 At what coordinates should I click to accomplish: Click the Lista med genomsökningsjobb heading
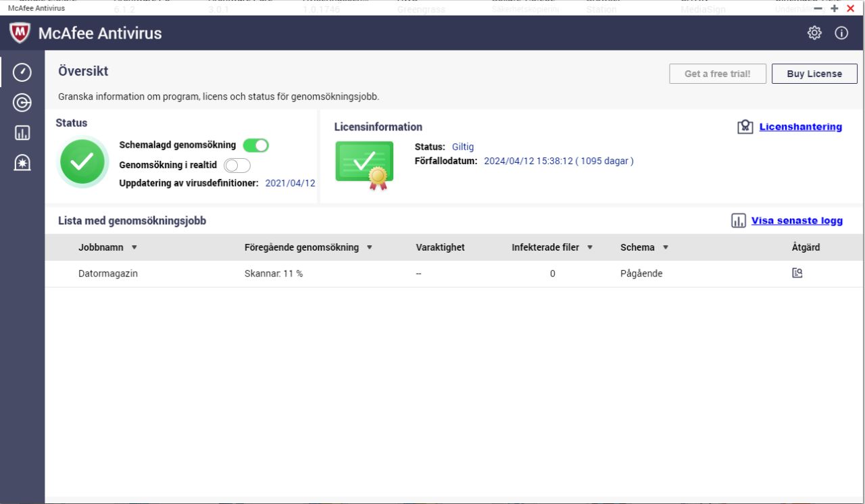click(132, 221)
